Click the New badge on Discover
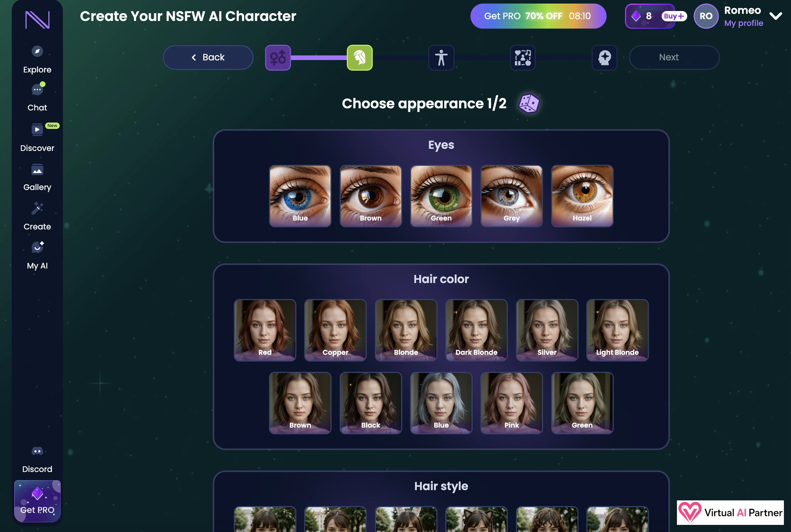Image resolution: width=791 pixels, height=532 pixels. click(52, 126)
